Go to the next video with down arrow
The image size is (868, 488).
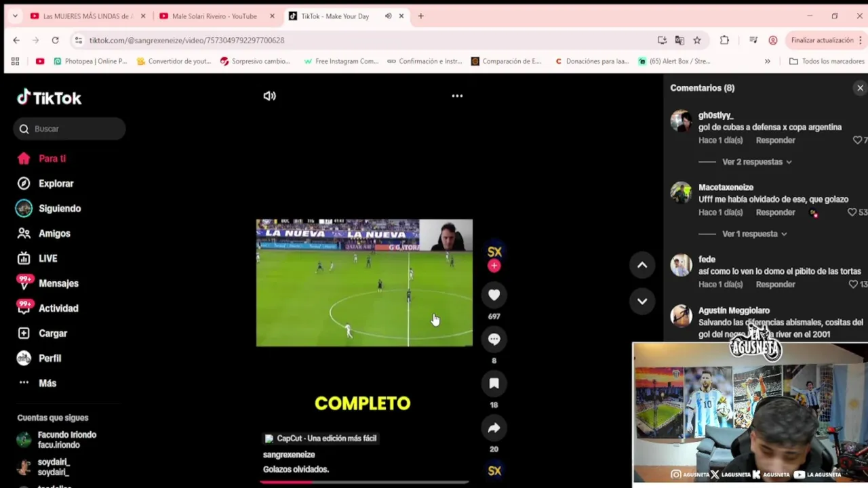pos(642,301)
